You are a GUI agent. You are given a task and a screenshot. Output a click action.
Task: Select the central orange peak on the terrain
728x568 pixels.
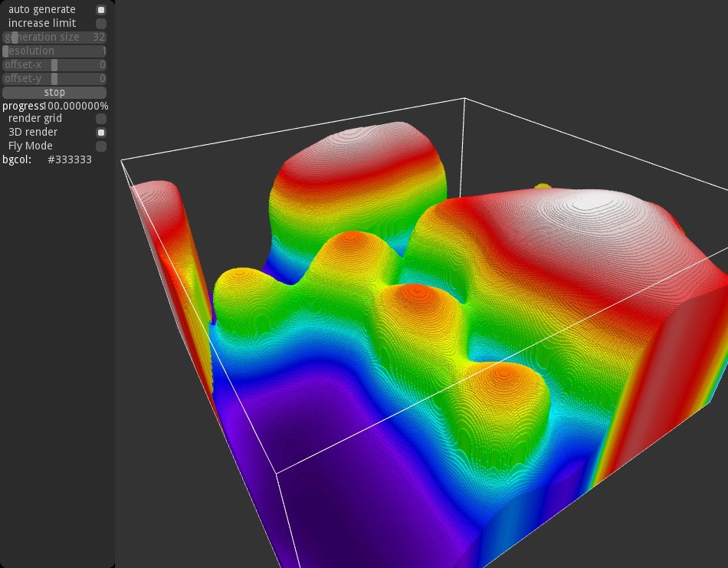[416, 294]
